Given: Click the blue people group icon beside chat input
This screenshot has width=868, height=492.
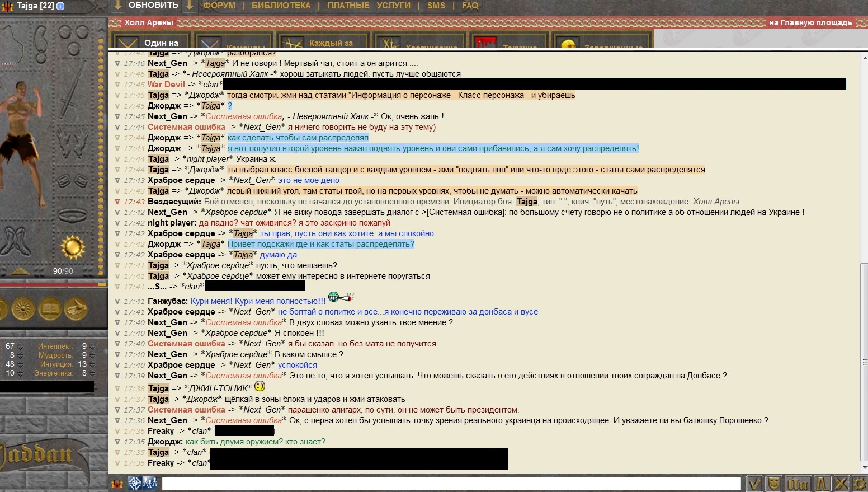Looking at the screenshot, I should point(150,483).
